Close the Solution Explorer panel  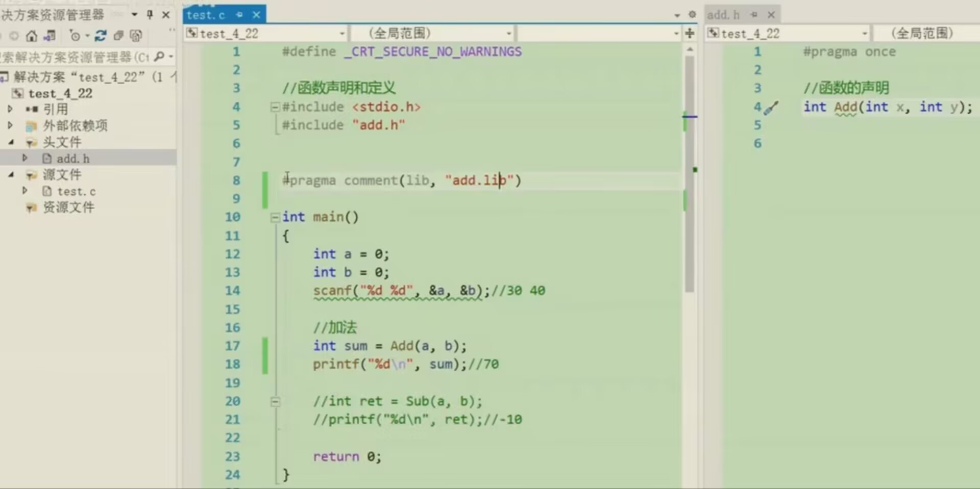[166, 15]
